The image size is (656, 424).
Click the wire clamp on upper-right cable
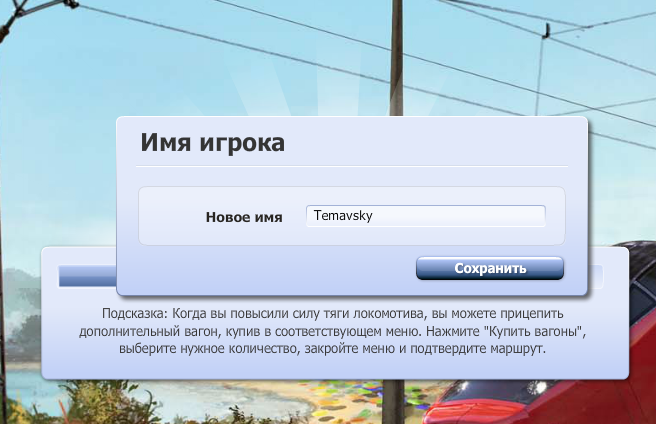click(x=546, y=31)
